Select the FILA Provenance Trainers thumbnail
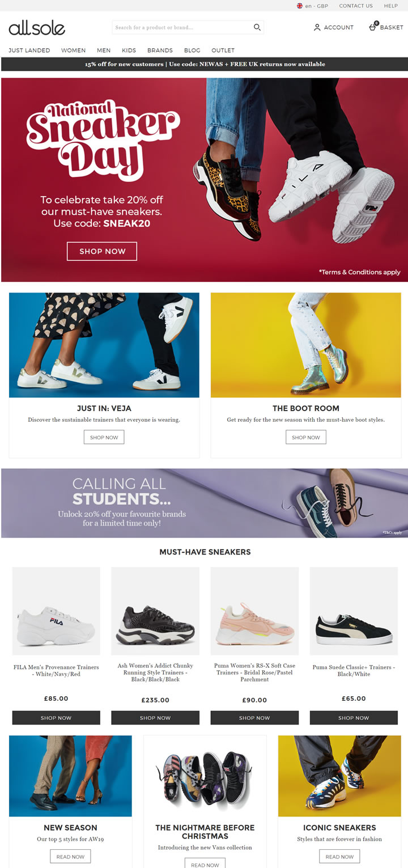The width and height of the screenshot is (408, 868). [56, 611]
